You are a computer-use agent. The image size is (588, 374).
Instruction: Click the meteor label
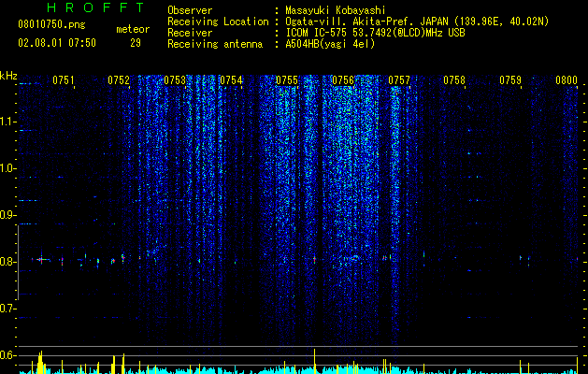point(133,29)
